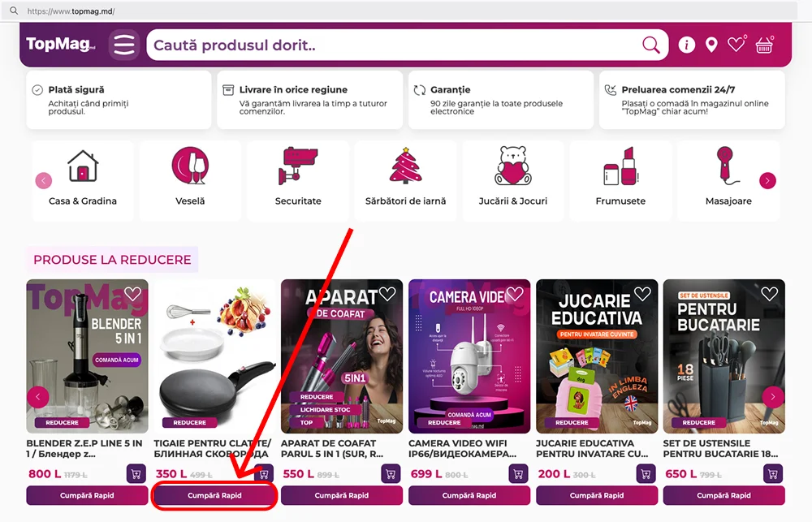The image size is (812, 522).
Task: Open the wishlist heart icon in header
Action: click(736, 45)
